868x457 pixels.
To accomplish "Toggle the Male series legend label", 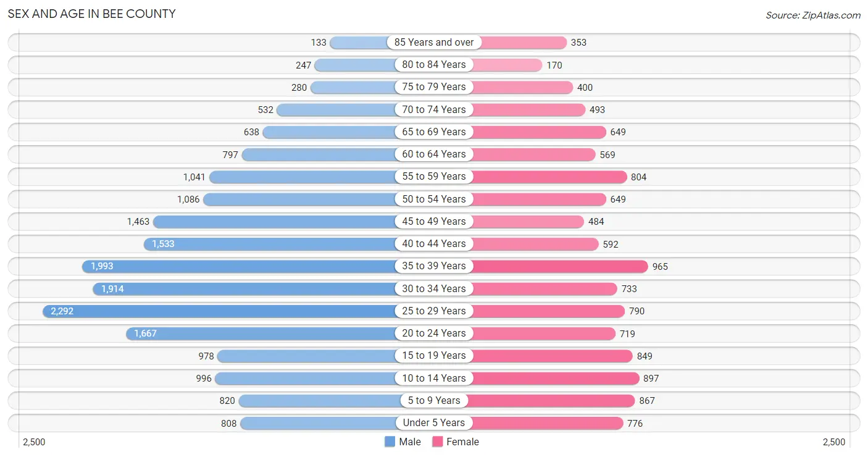I will (410, 442).
